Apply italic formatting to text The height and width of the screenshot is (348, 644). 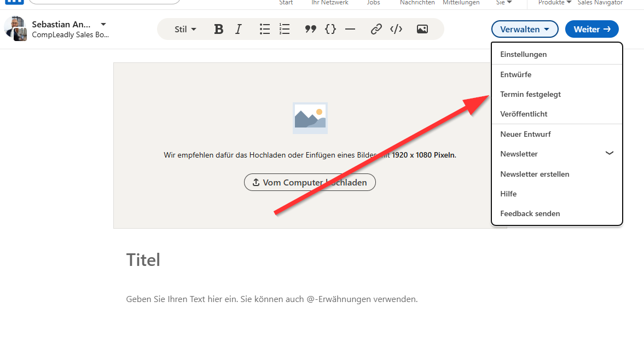239,30
